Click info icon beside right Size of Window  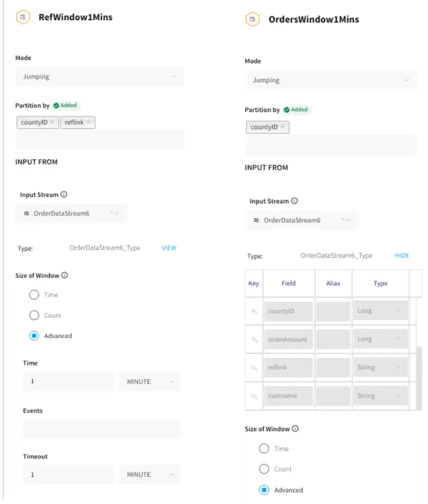click(295, 429)
